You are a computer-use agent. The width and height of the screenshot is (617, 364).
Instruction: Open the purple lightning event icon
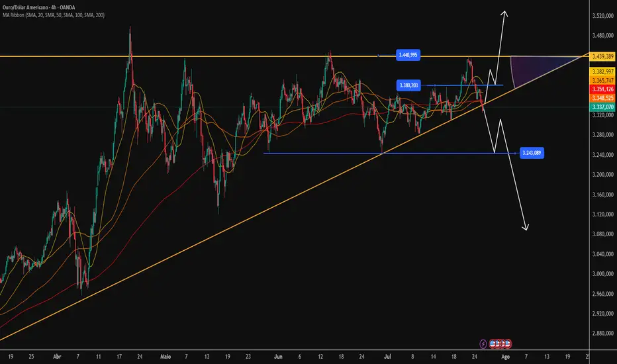(x=483, y=344)
